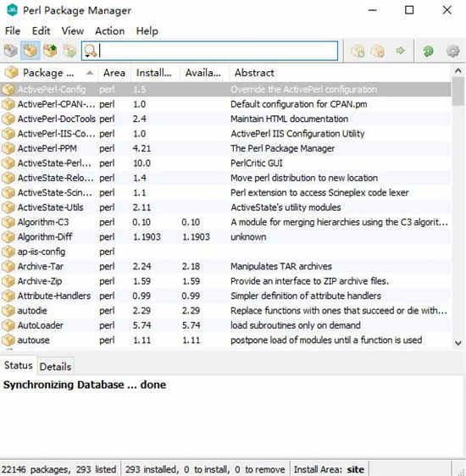Show upgradable packages with the green-star box icon
The image size is (466, 476).
point(50,51)
